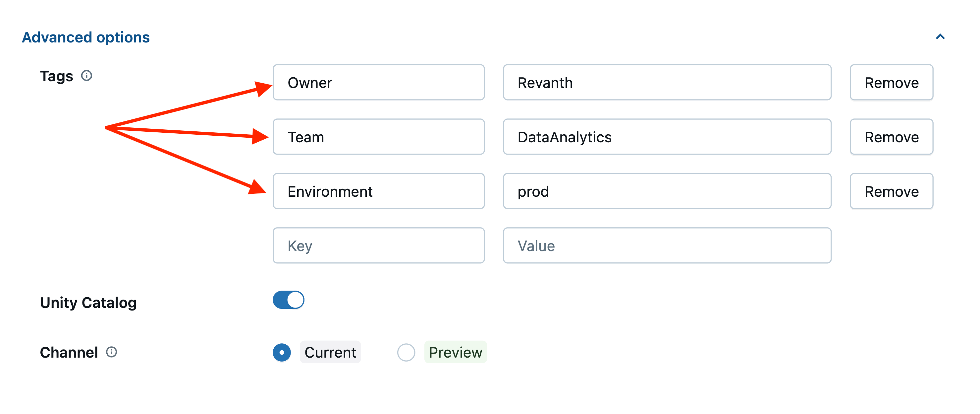Select the Current channel radio button

pyautogui.click(x=282, y=352)
